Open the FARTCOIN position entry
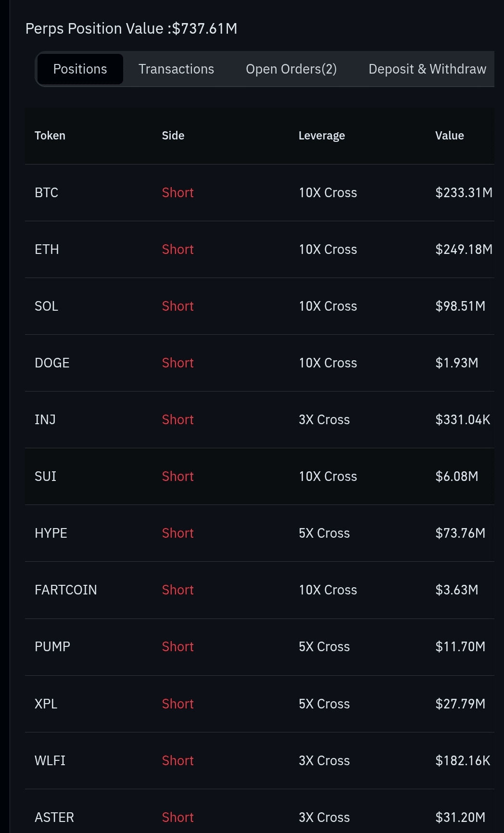 click(66, 590)
